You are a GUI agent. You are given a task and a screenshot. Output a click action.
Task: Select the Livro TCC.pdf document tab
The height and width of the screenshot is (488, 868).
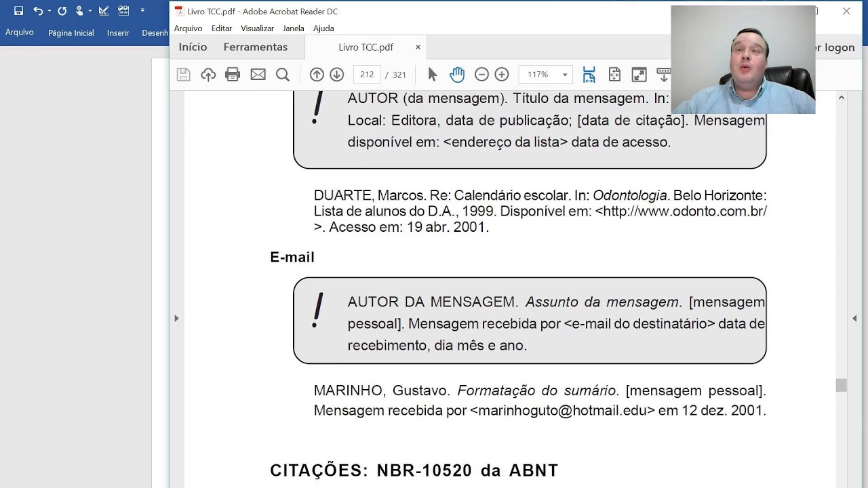point(366,47)
